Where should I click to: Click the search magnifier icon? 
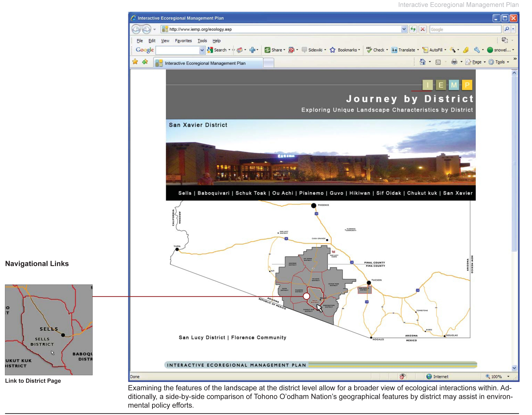507,29
